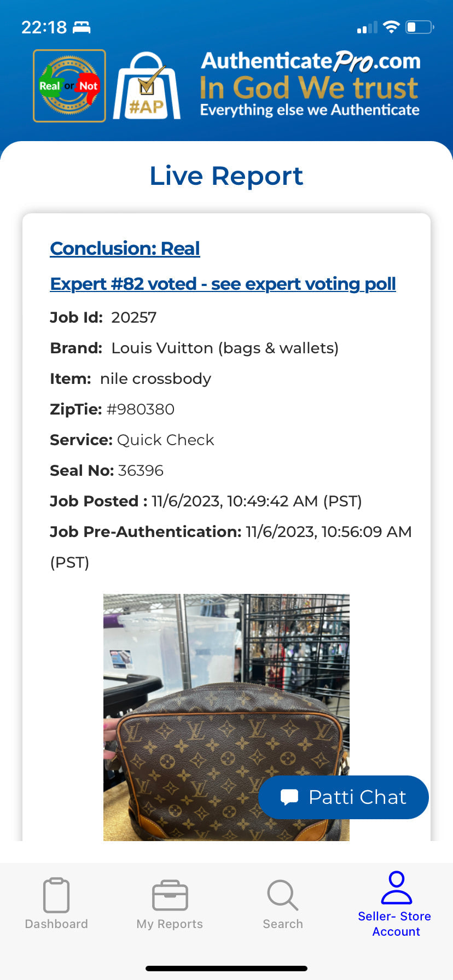The height and width of the screenshot is (980, 453).
Task: Tap the battery indicator in status bar
Action: tap(419, 27)
